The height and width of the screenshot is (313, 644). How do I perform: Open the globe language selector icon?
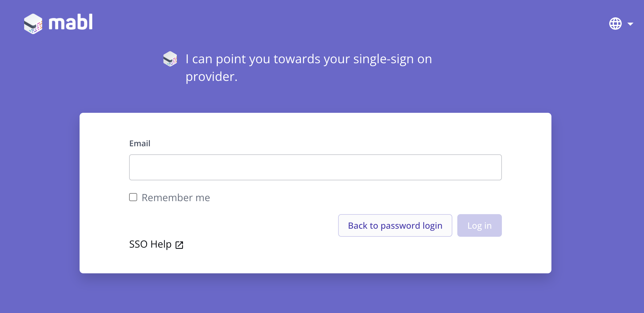[615, 24]
